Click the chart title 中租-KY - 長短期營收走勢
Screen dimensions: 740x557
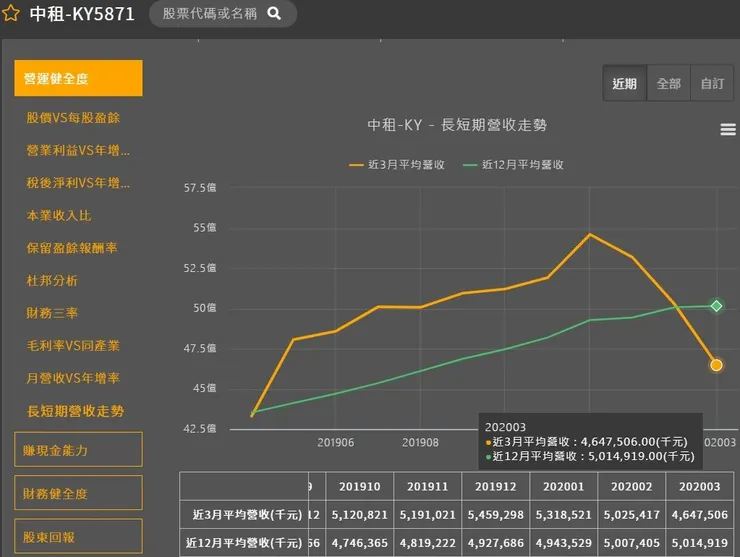pyautogui.click(x=457, y=125)
